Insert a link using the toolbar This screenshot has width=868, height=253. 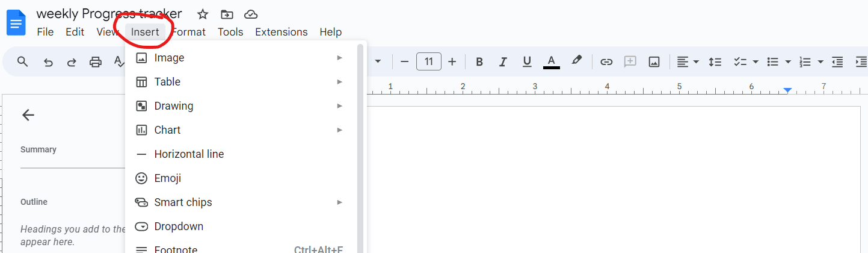tap(606, 61)
